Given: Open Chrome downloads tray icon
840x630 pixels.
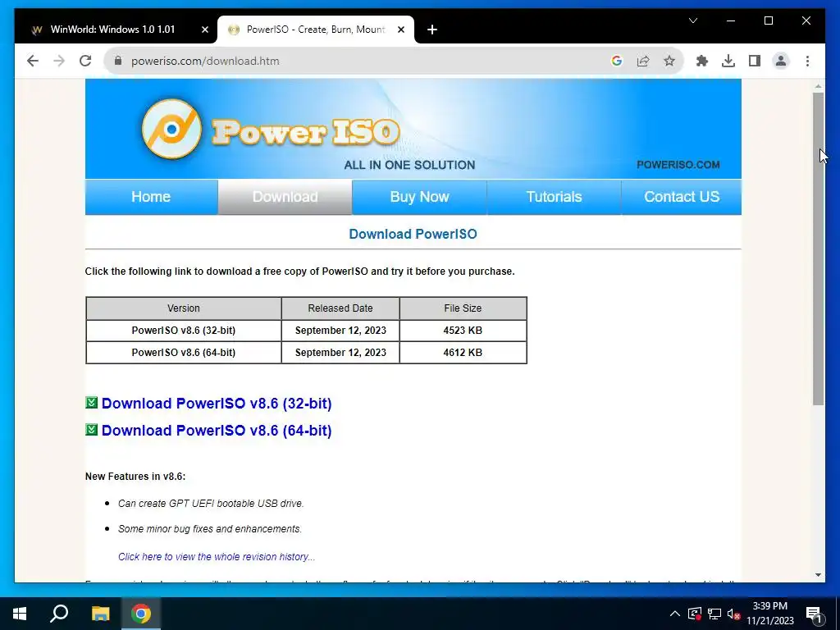Looking at the screenshot, I should [728, 61].
